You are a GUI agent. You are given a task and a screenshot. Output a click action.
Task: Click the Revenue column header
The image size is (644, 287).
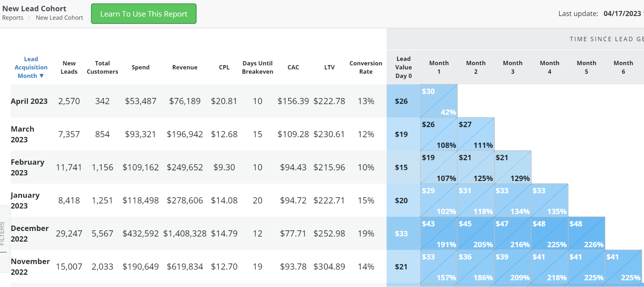click(185, 67)
